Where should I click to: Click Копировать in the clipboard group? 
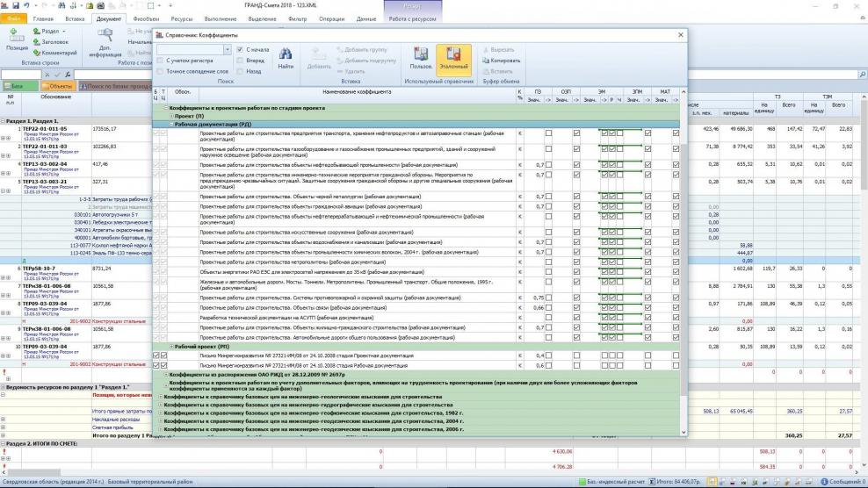click(x=502, y=61)
